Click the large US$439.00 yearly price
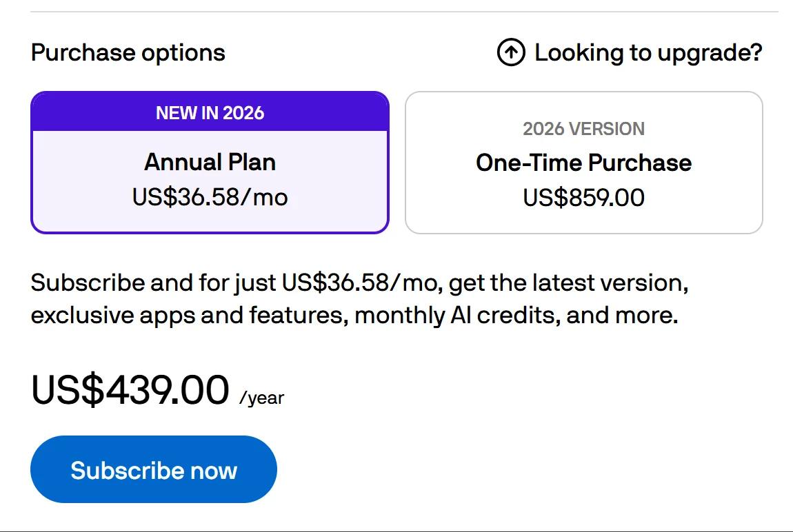The height and width of the screenshot is (532, 793). click(x=130, y=390)
